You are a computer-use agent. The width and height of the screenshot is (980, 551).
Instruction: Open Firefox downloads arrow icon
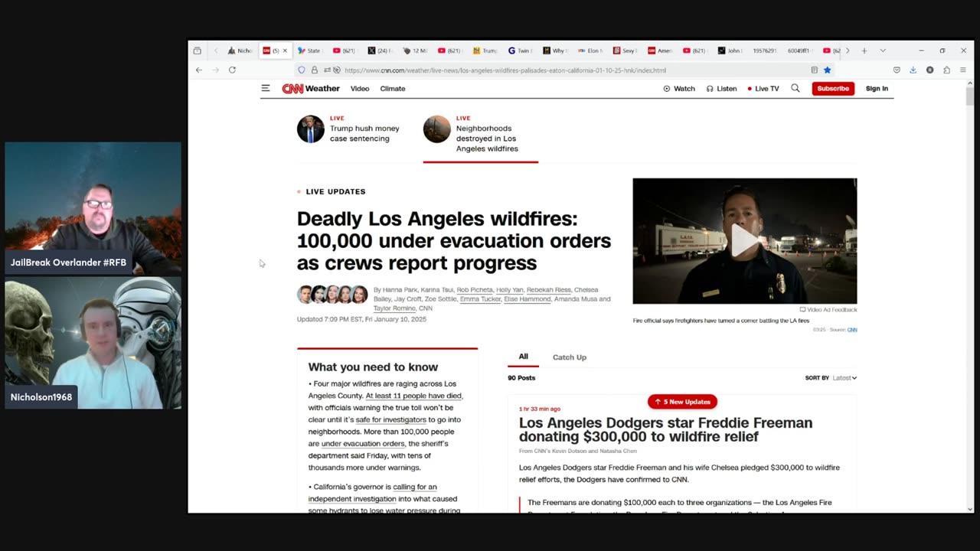coord(913,70)
